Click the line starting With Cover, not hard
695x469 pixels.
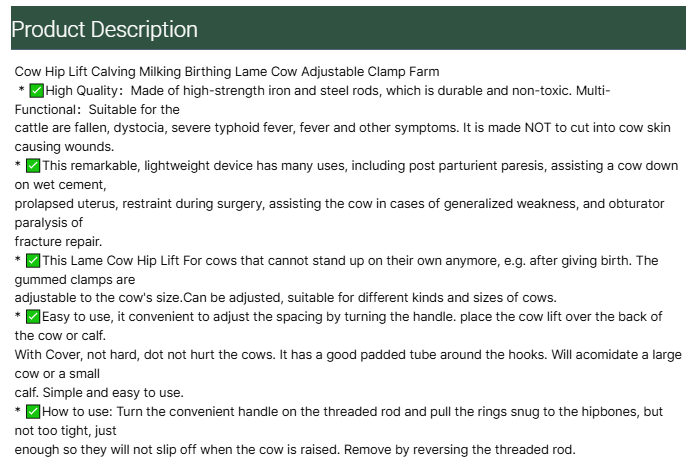(x=347, y=355)
